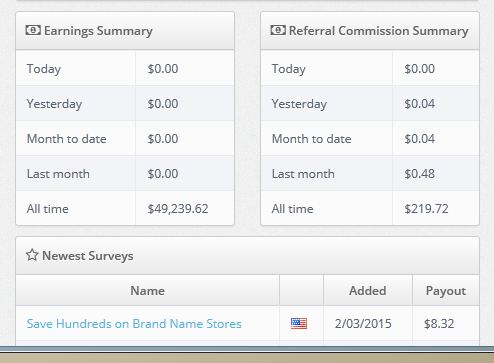Click the All time referral value $219.72

(426, 209)
